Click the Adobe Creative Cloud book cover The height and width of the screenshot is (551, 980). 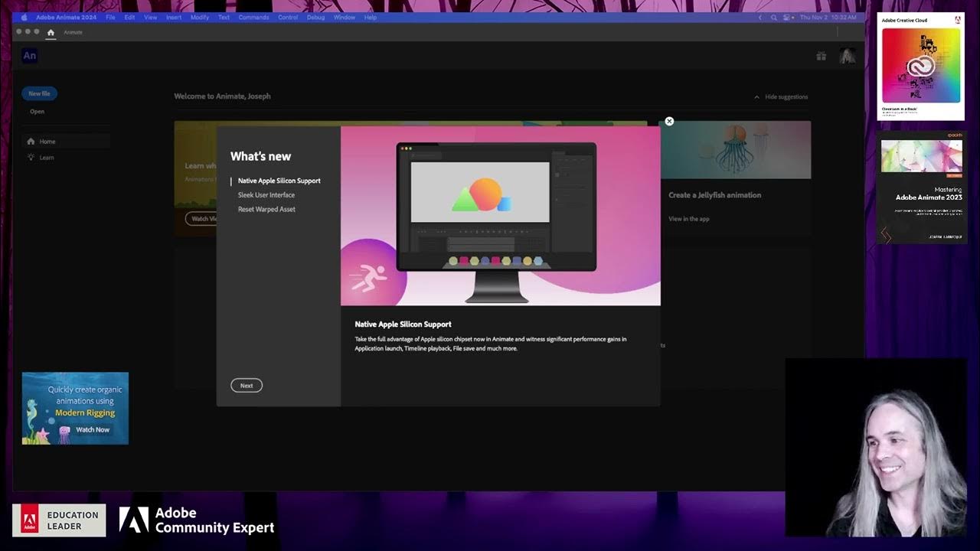tap(921, 67)
